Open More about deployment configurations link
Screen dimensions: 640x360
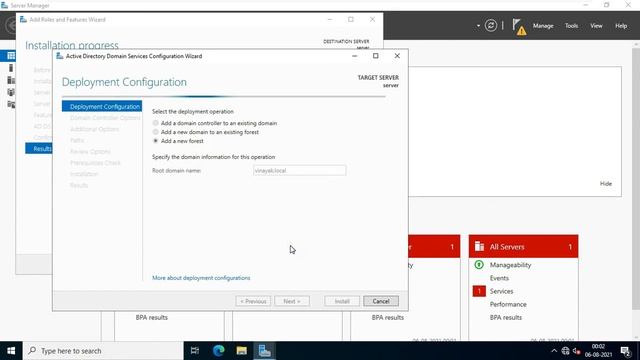coord(201,278)
